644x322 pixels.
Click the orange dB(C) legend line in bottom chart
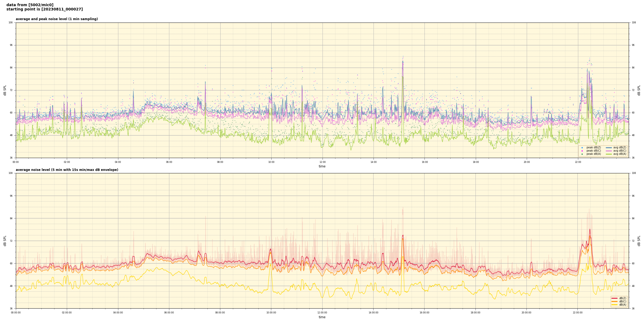[x=614, y=301]
